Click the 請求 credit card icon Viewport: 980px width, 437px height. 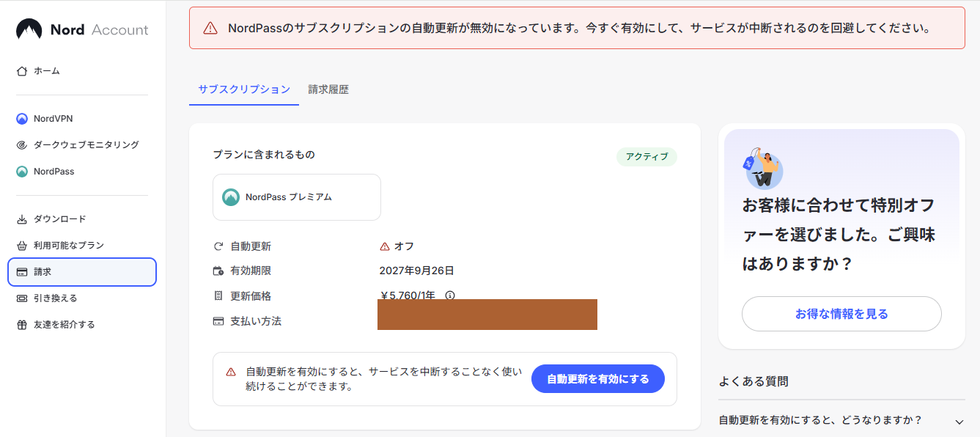21,272
